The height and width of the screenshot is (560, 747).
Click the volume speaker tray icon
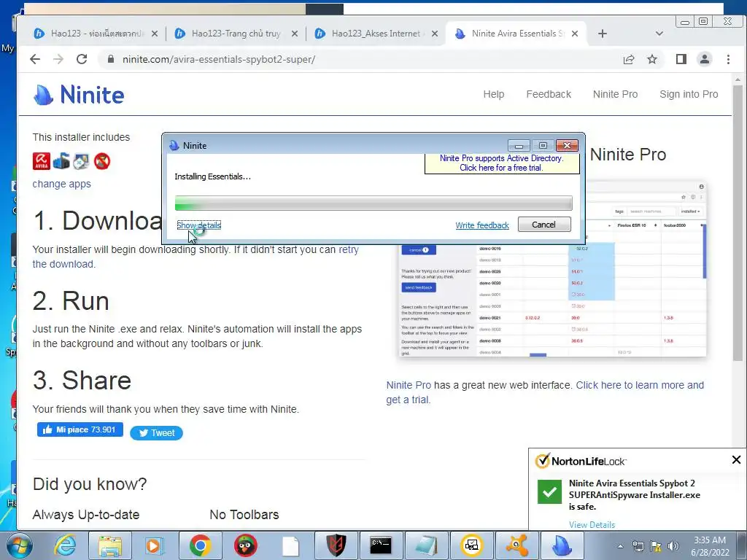click(673, 546)
